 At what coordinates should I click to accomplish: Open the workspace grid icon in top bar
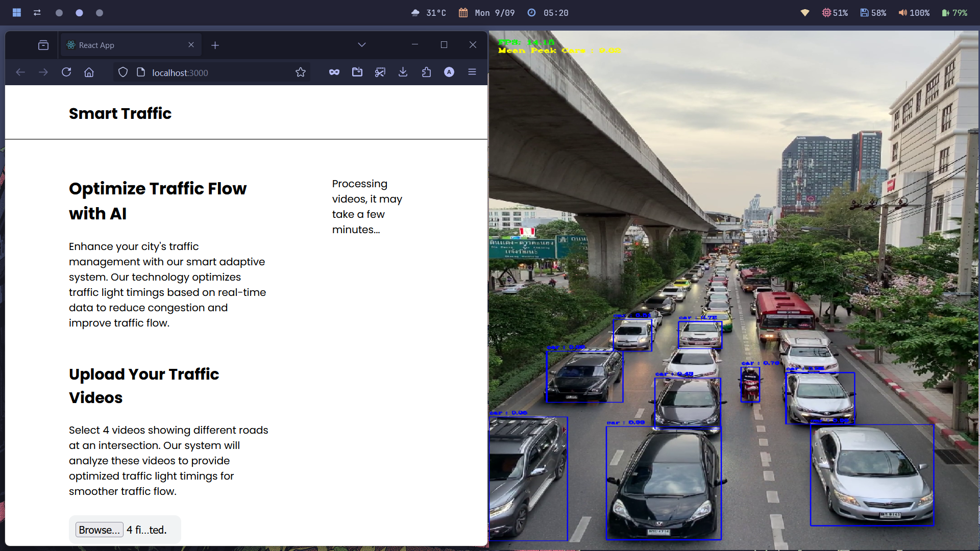coord(17,13)
